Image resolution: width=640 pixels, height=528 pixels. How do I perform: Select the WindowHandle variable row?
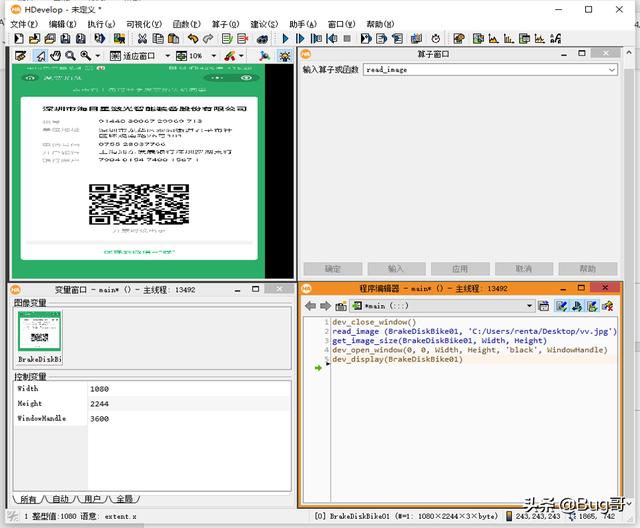point(152,419)
